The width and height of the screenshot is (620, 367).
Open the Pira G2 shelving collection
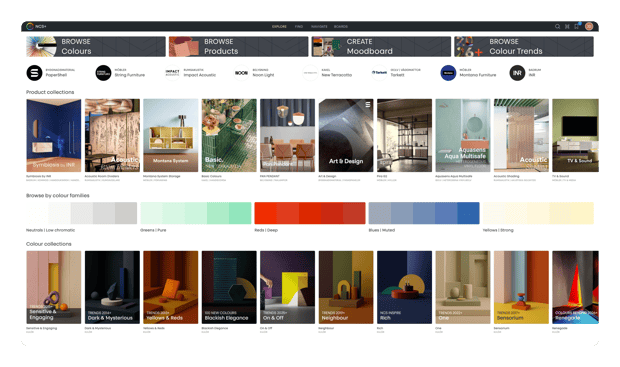coord(405,135)
